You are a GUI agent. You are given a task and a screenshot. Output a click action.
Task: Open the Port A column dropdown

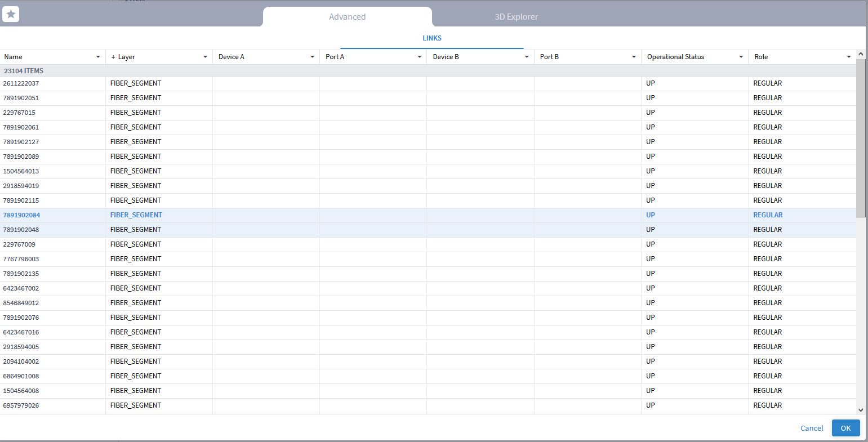click(x=419, y=57)
